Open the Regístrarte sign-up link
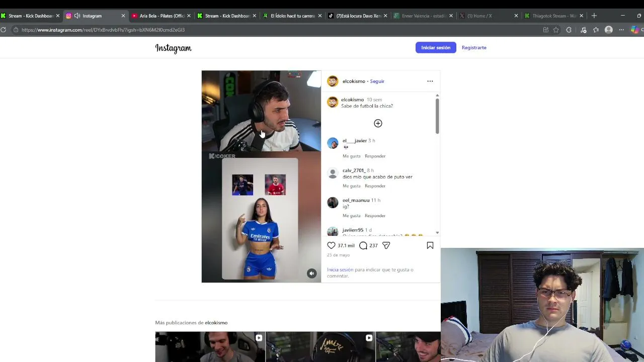 pos(474,47)
